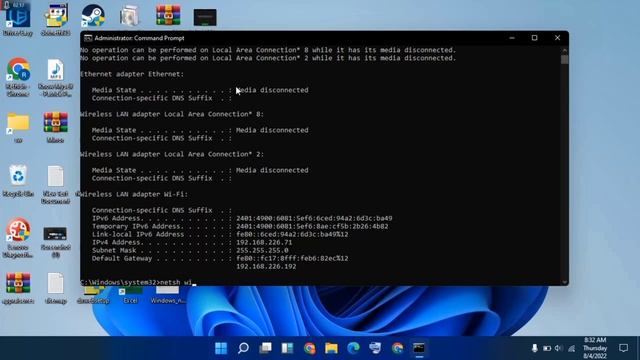
Task: Open Chrome icon next to Widgets on taskbar
Action: 310,348
